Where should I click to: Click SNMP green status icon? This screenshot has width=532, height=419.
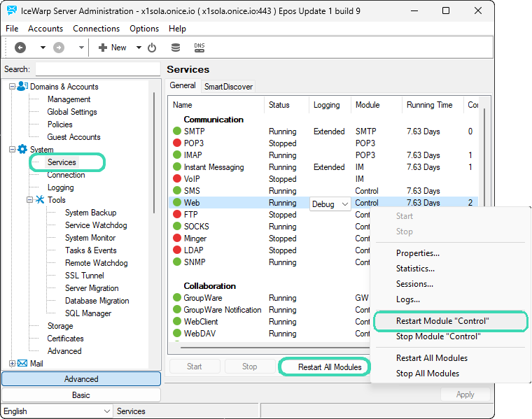click(177, 262)
